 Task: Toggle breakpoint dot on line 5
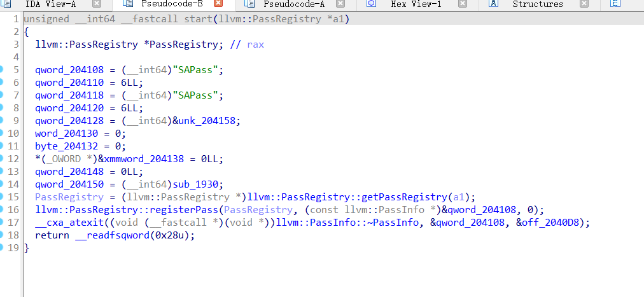point(1,69)
